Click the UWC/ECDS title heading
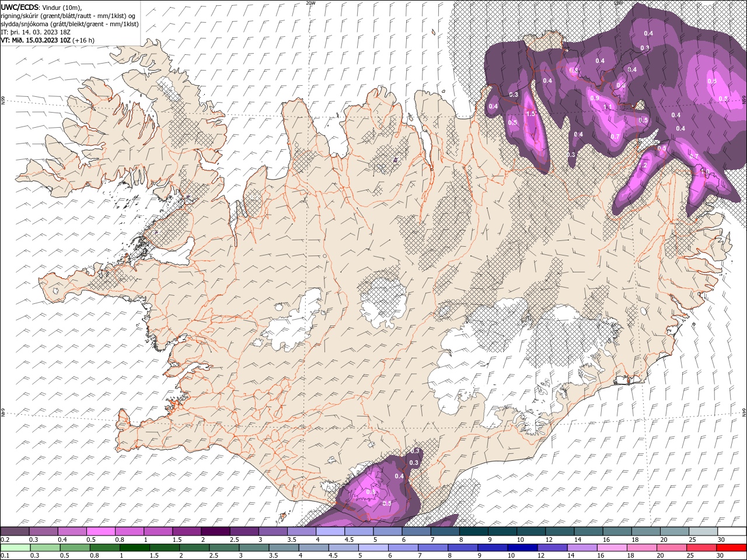The image size is (747, 560). coord(20,6)
